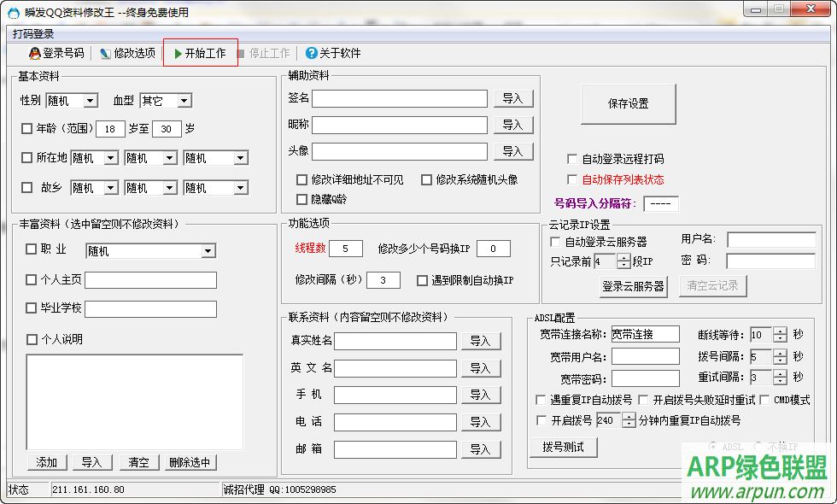Enable CMD模式 checkbox

click(764, 400)
